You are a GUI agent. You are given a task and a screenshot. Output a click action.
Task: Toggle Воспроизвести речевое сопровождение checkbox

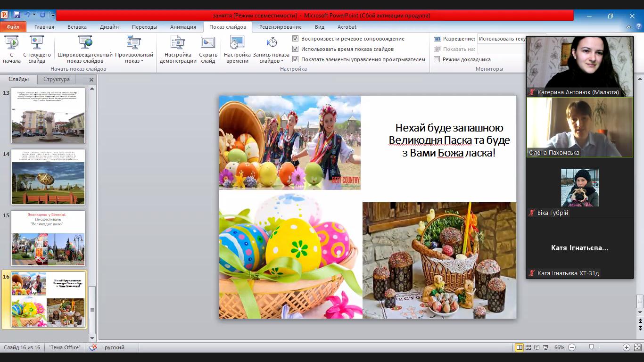pos(296,39)
